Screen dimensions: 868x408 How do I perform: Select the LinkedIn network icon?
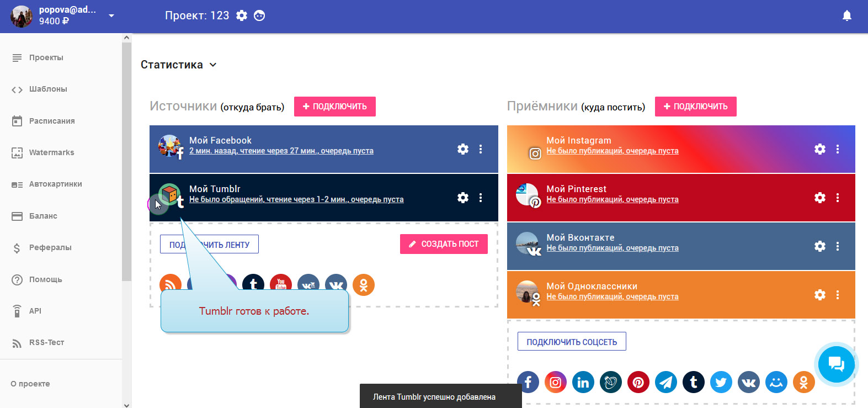click(x=583, y=381)
